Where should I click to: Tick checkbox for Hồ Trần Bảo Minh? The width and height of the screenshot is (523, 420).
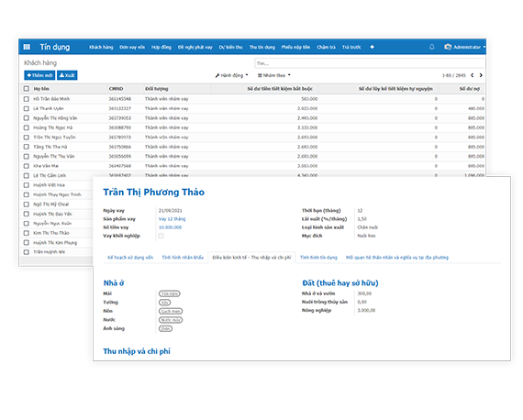click(x=27, y=99)
